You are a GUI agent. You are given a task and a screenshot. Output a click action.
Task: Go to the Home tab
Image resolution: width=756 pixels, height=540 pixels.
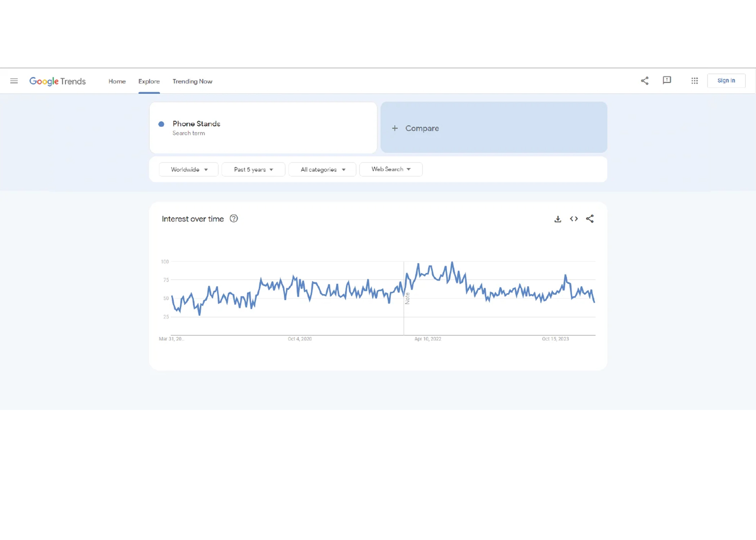tap(117, 81)
